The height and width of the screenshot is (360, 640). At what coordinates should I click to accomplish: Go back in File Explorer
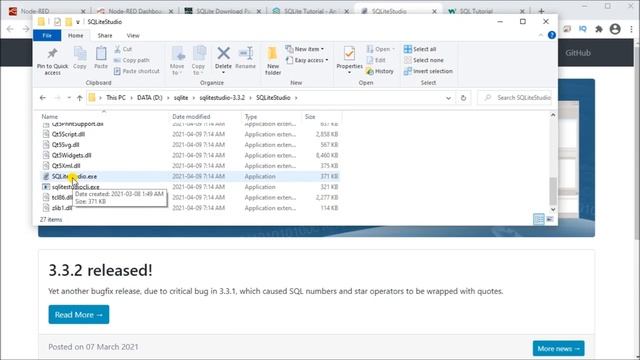point(43,98)
